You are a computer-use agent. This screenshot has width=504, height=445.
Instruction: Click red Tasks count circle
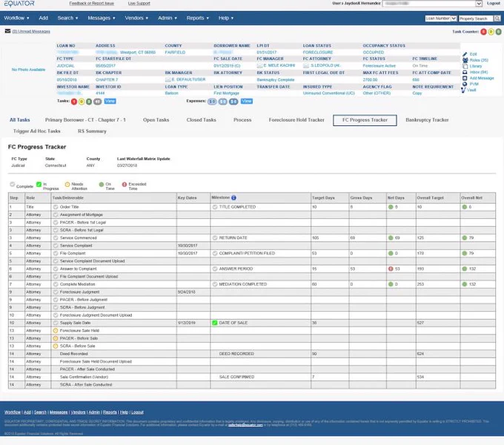pyautogui.click(x=74, y=102)
